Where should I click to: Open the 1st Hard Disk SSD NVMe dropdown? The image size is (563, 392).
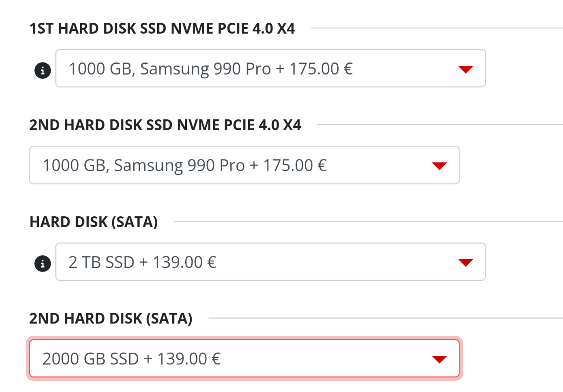click(x=271, y=68)
